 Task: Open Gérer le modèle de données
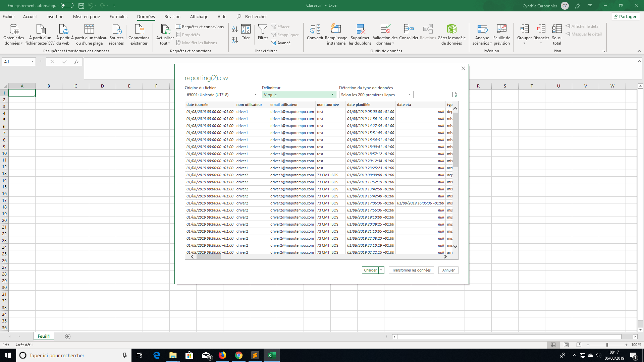click(451, 35)
